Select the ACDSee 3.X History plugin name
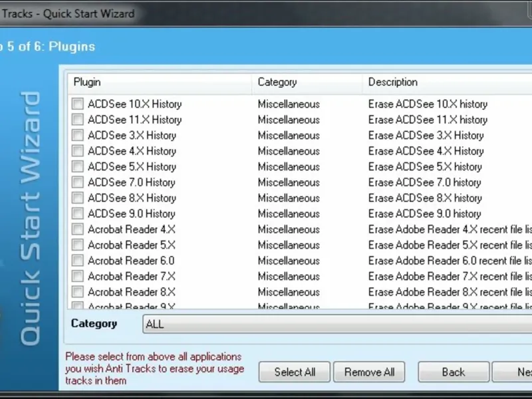This screenshot has width=532, height=399. pyautogui.click(x=132, y=136)
